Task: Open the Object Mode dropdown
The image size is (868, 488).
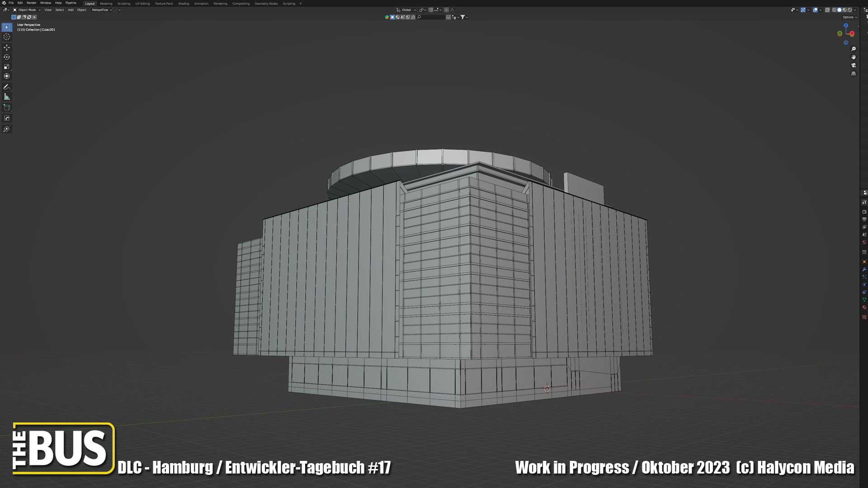Action: [27, 10]
